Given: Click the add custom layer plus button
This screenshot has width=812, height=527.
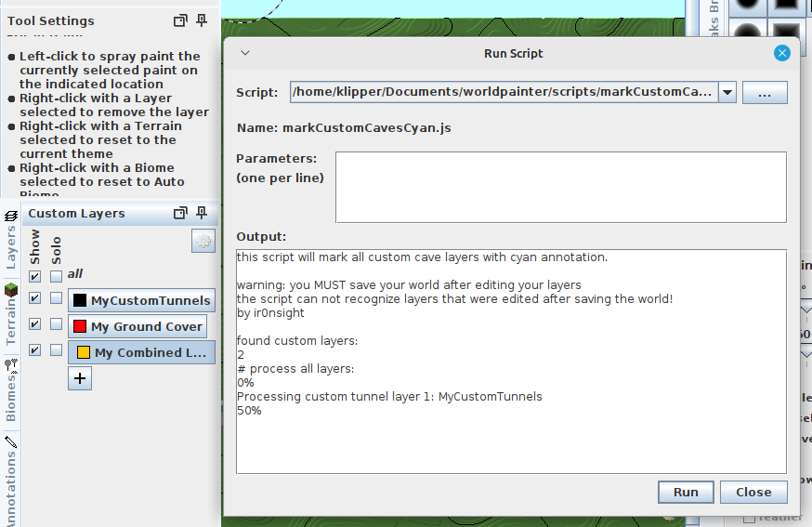Looking at the screenshot, I should click(80, 378).
